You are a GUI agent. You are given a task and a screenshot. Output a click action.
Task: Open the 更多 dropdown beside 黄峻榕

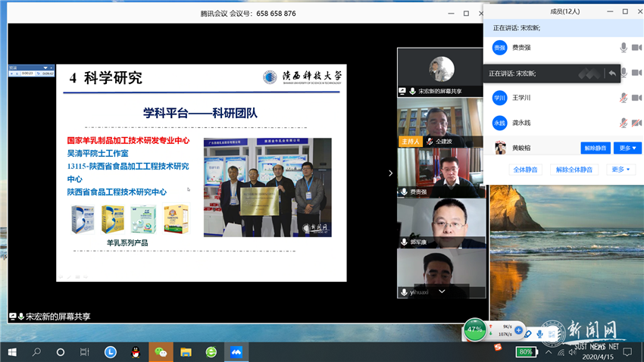point(627,148)
